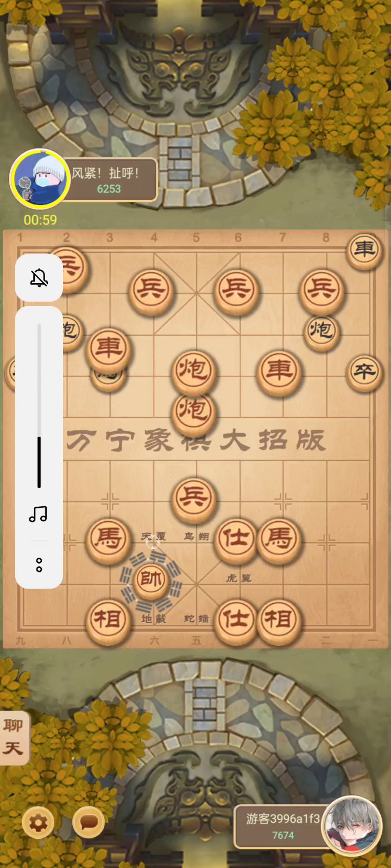Select the 帥 king piece
The image size is (391, 868).
[x=151, y=580]
